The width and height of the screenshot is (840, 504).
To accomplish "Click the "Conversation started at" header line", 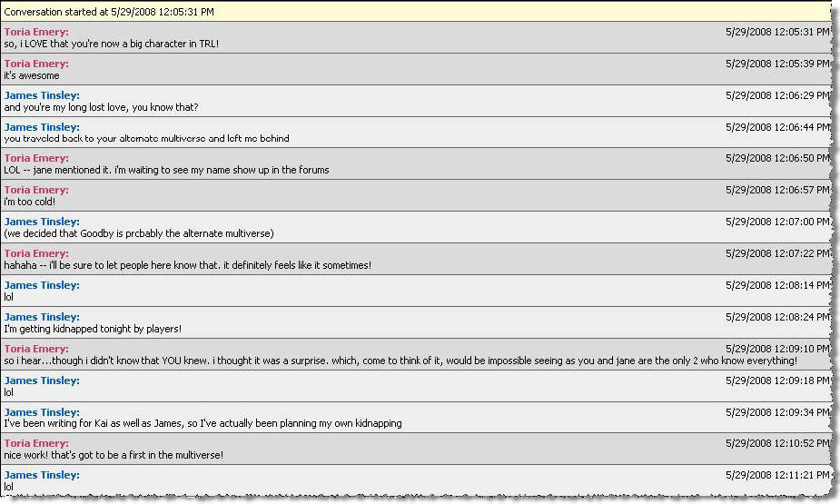I will [109, 12].
